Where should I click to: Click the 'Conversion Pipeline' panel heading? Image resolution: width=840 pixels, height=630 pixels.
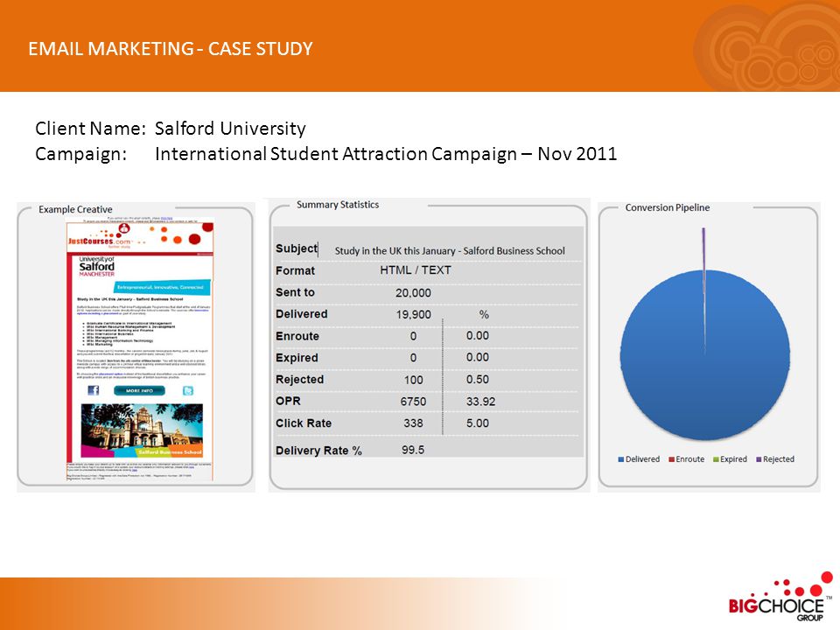click(x=668, y=207)
